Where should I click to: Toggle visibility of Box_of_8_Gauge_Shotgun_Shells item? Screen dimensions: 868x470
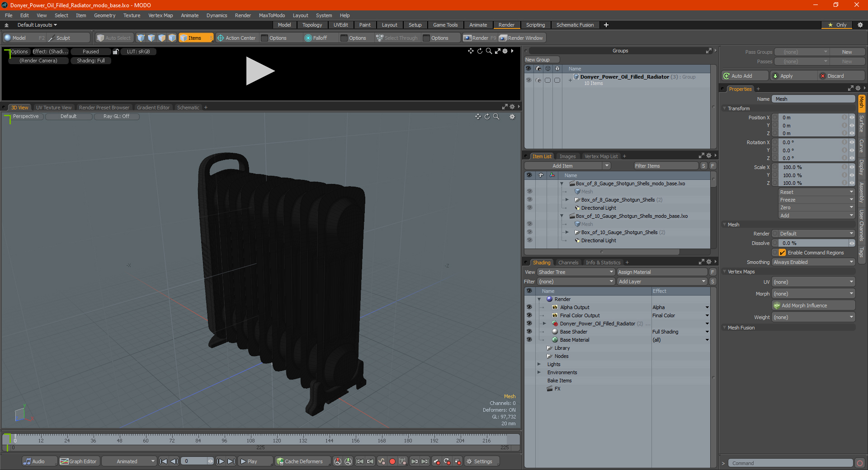tap(529, 200)
